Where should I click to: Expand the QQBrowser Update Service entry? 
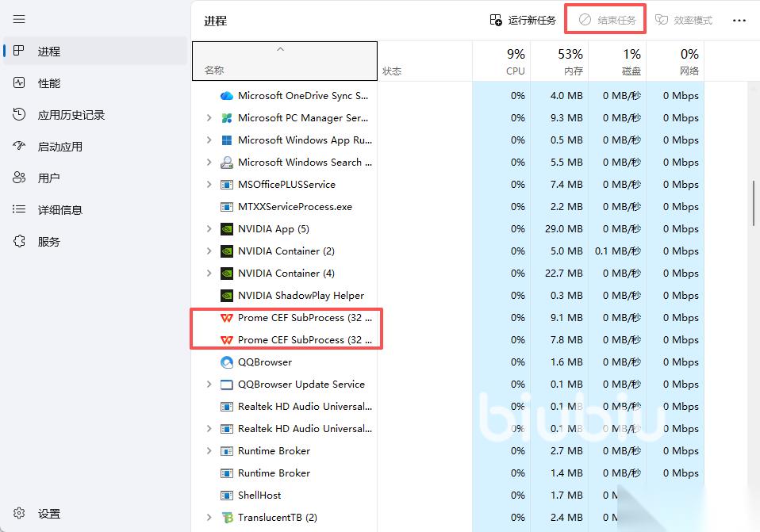(209, 385)
